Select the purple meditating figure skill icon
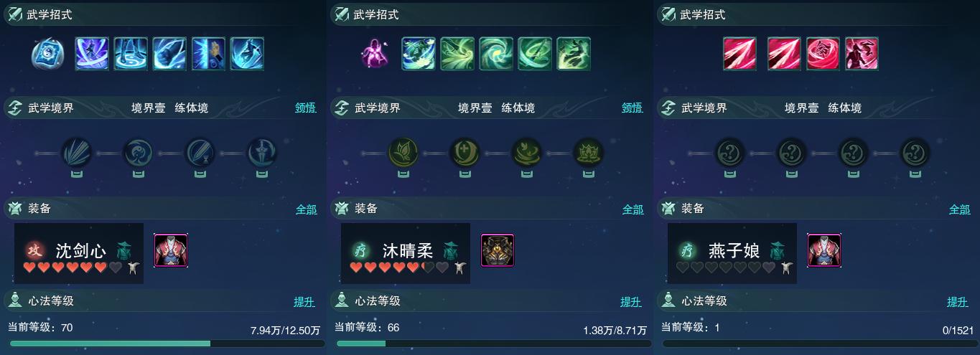Screen dimensions: 980x355 point(375,54)
